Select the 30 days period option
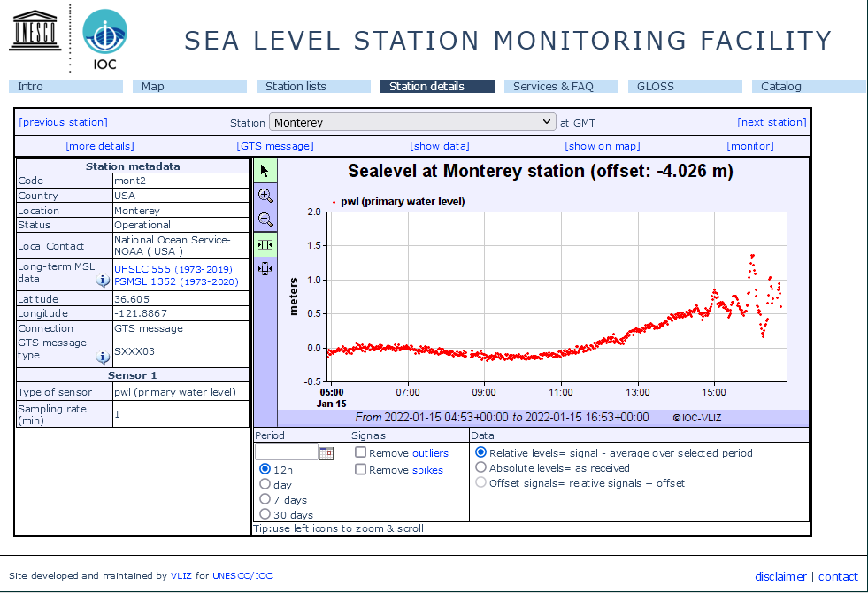The height and width of the screenshot is (593, 868). (265, 514)
